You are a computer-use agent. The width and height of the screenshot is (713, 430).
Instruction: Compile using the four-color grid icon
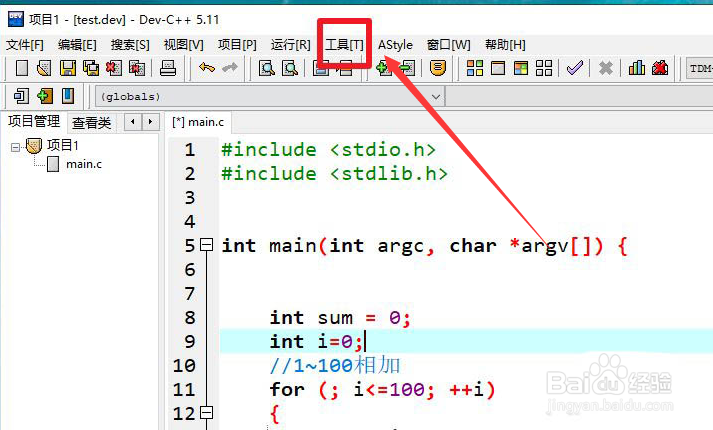pos(475,68)
